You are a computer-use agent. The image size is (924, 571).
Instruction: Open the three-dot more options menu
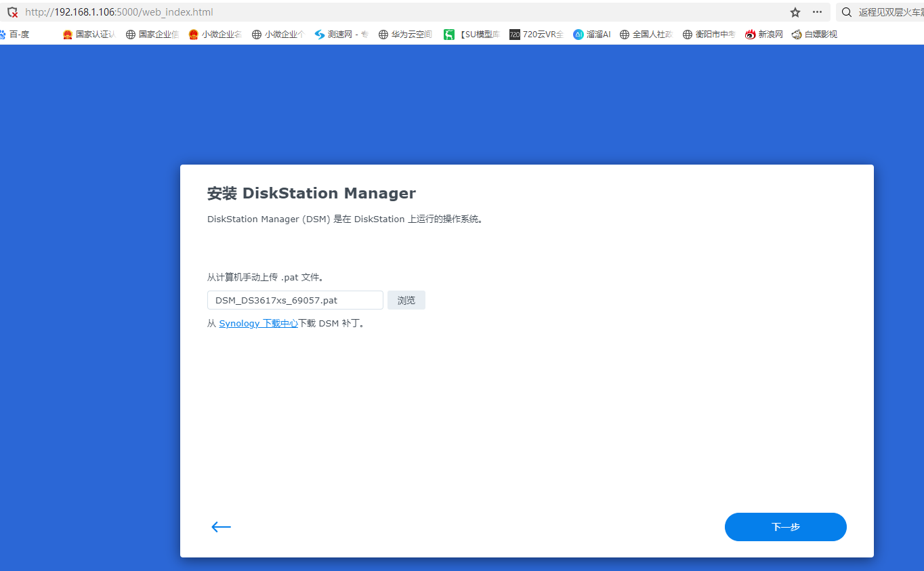tap(818, 12)
